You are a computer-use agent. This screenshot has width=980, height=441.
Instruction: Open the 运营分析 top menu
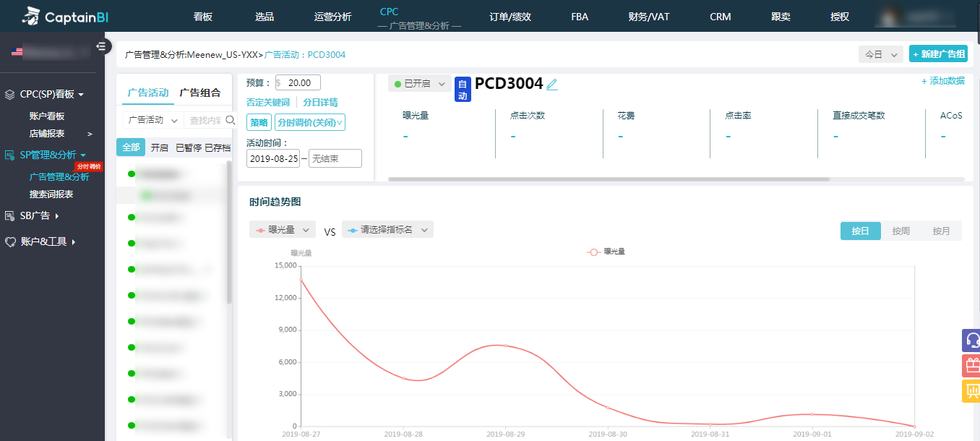(x=333, y=17)
